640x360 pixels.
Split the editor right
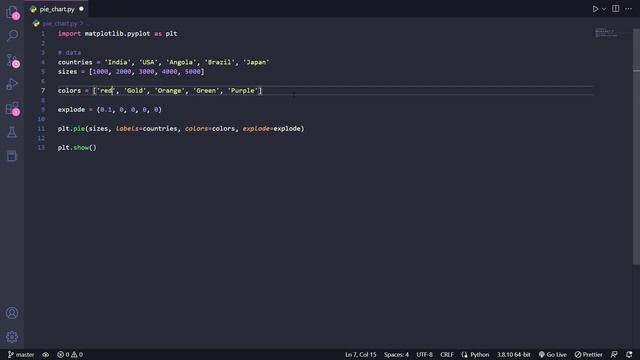(x=616, y=9)
